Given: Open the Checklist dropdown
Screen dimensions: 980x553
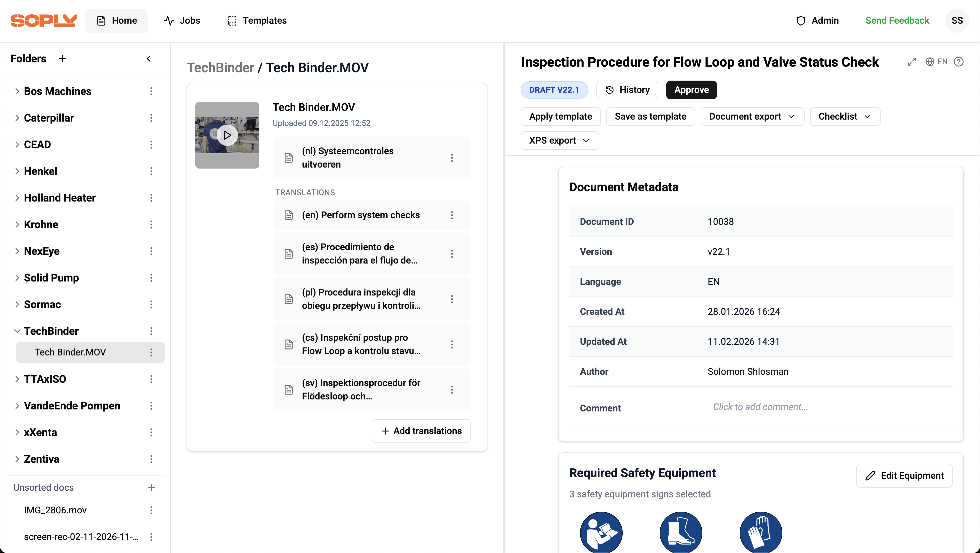Looking at the screenshot, I should tap(845, 116).
